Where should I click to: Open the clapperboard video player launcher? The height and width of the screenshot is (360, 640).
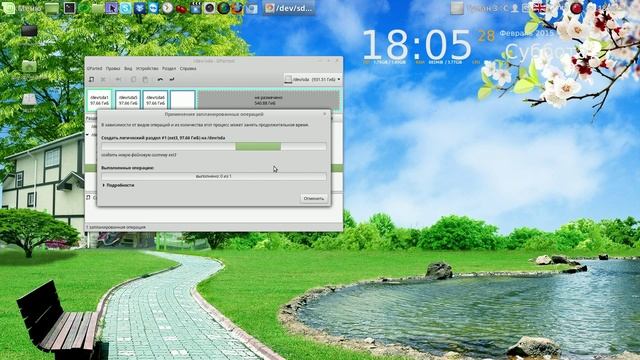(x=196, y=8)
